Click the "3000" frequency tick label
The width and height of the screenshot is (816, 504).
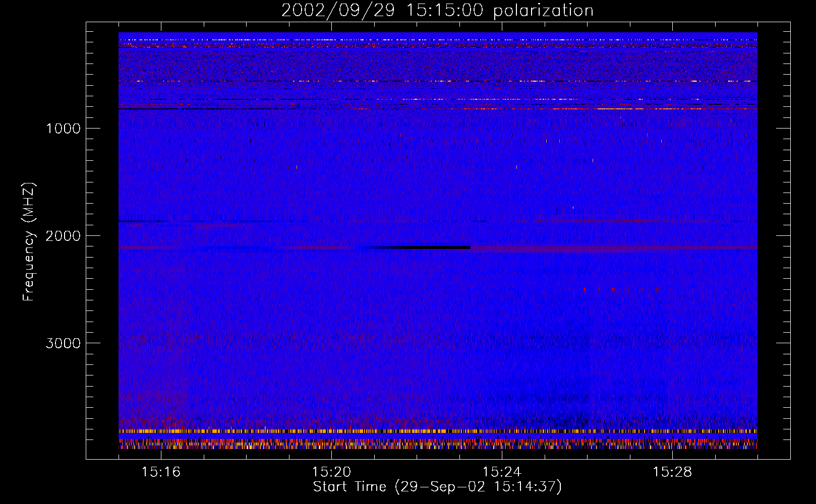[63, 343]
